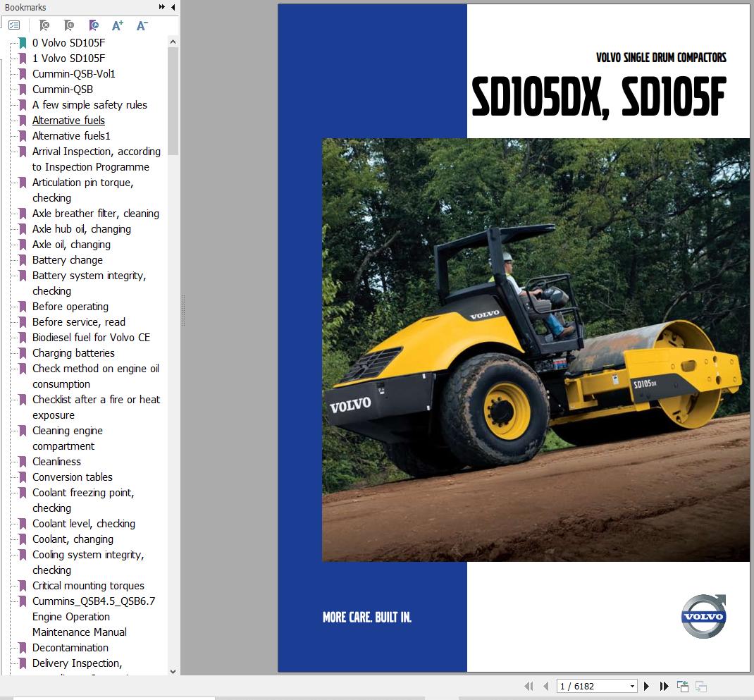This screenshot has height=700, width=754.
Task: Go to the next page
Action: 646,686
